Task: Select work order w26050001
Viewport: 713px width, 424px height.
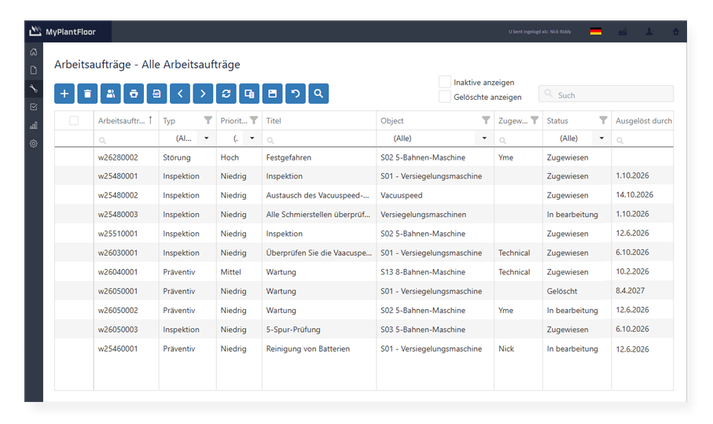Action: 118,291
